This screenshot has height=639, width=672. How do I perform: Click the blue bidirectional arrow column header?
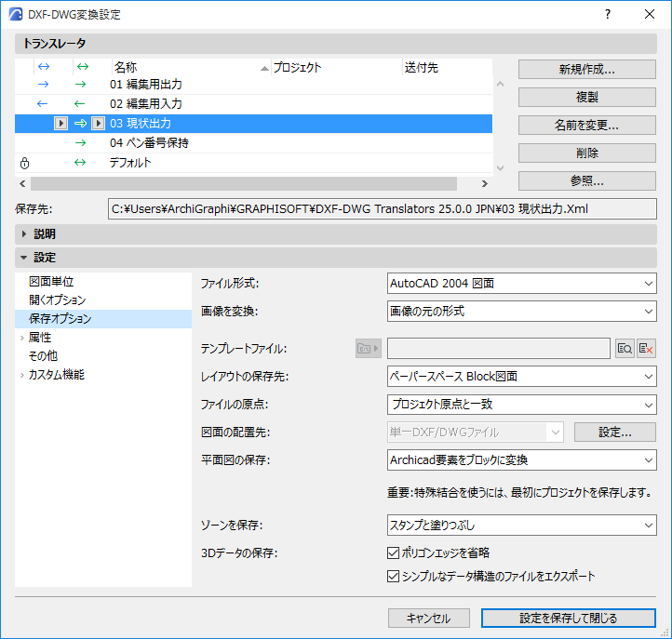(x=44, y=66)
